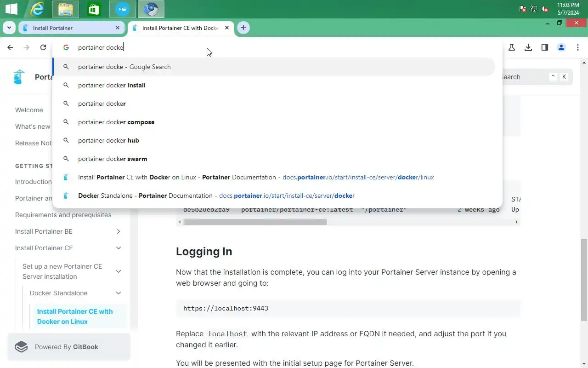Open the Install Portainer CE sidebar page
The height and width of the screenshot is (368, 588).
point(44,248)
